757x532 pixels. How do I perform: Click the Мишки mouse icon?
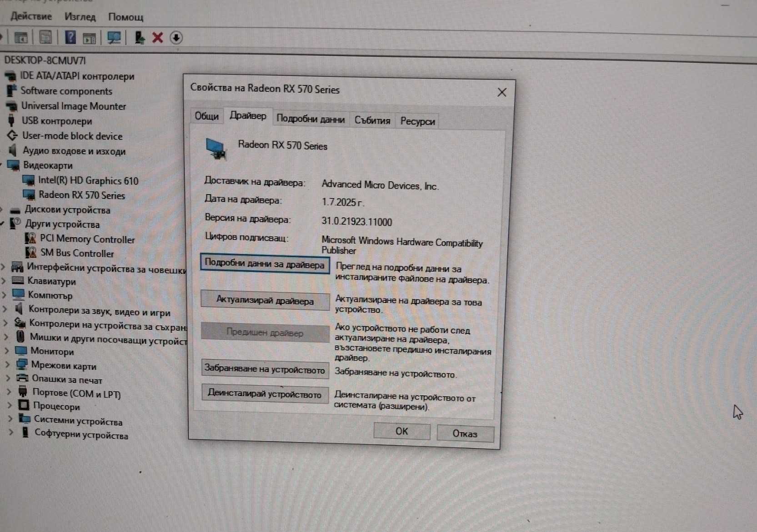click(20, 337)
